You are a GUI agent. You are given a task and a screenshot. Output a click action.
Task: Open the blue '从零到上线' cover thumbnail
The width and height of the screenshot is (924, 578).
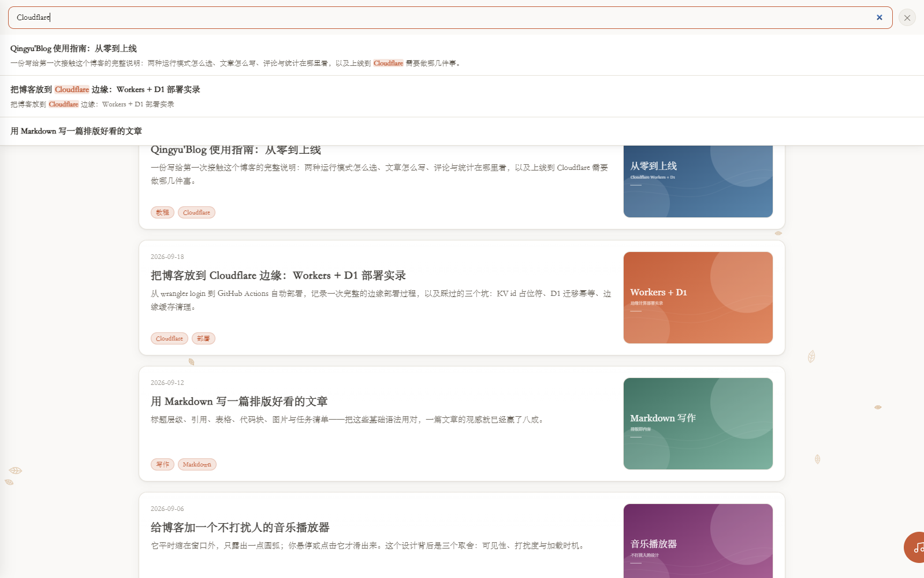tap(698, 181)
